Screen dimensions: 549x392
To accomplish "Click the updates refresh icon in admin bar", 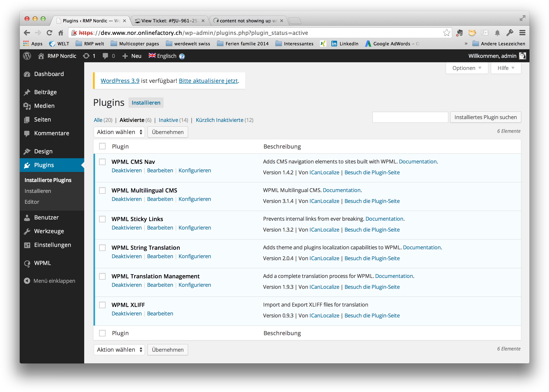I will (x=86, y=56).
